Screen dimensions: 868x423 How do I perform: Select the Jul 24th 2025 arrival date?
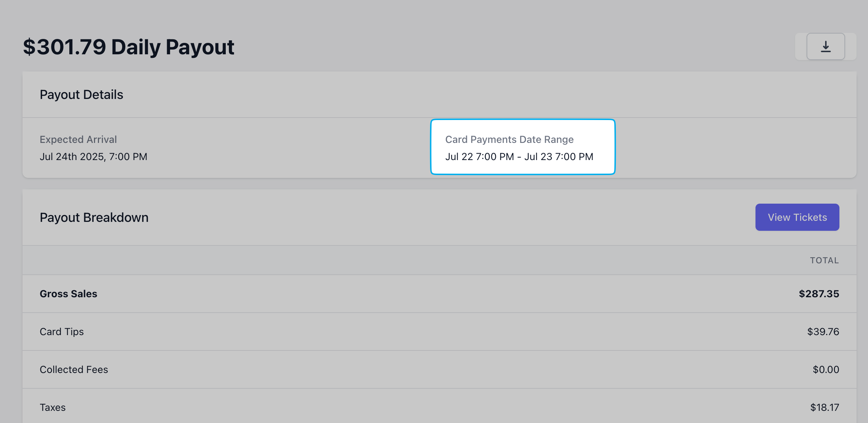[x=93, y=156]
